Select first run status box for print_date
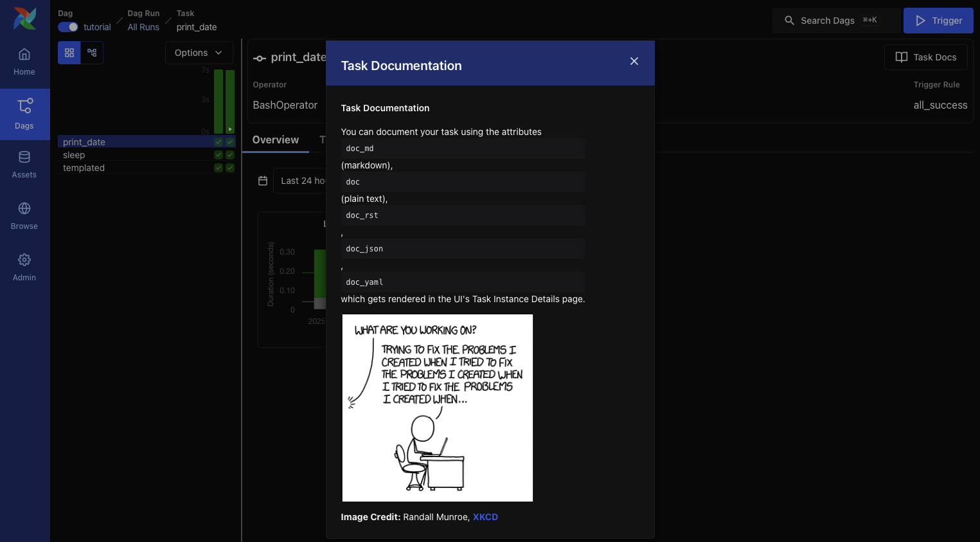980x542 pixels. pos(218,142)
